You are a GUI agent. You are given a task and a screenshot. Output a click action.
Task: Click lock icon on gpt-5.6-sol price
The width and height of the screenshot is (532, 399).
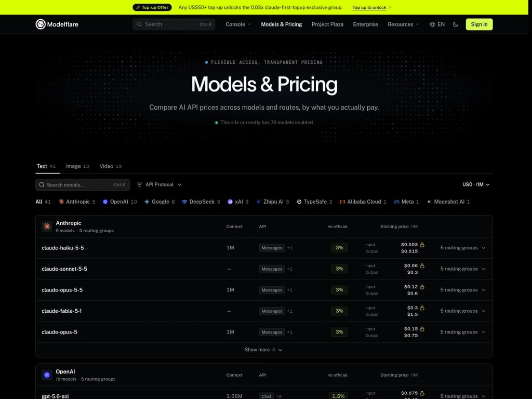422,393
